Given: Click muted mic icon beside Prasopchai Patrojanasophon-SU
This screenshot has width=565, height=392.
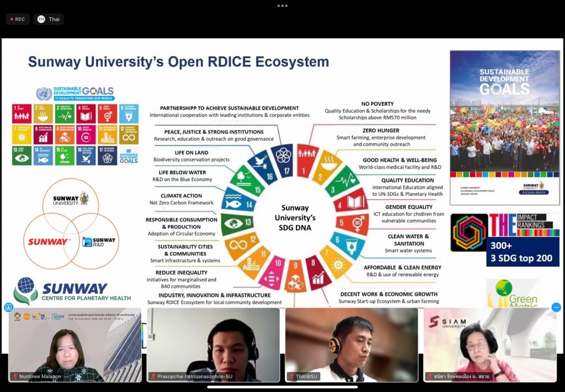Looking at the screenshot, I should (x=153, y=377).
